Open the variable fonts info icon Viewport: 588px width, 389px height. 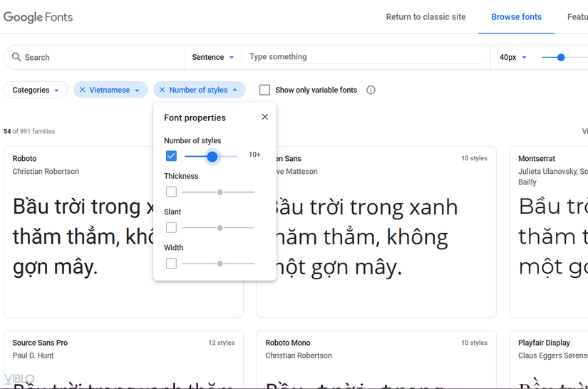point(371,90)
